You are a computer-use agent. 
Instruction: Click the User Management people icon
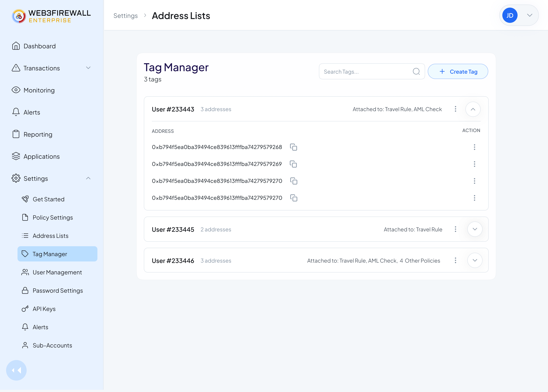point(25,272)
